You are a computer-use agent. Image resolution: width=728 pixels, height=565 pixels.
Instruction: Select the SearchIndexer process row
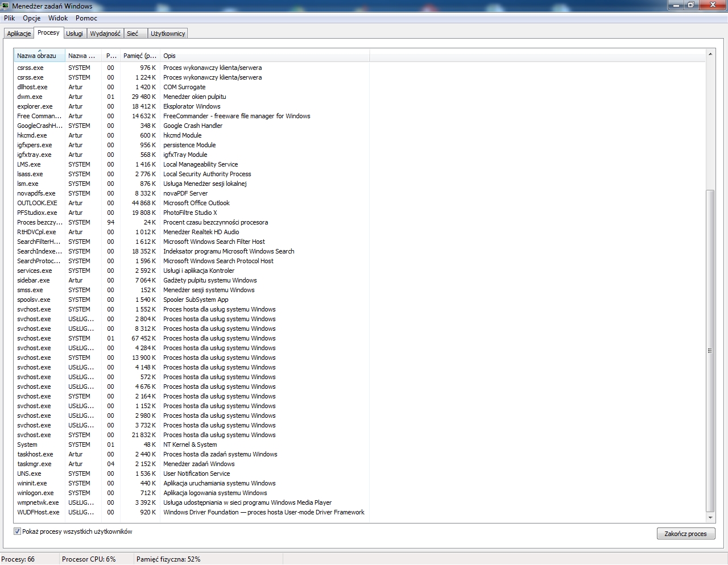pyautogui.click(x=192, y=251)
